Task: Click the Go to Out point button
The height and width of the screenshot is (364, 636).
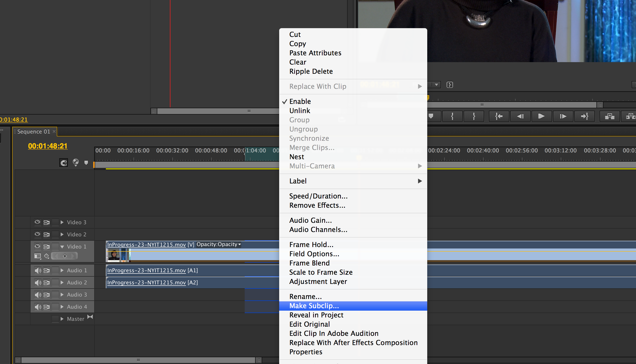Action: click(584, 116)
